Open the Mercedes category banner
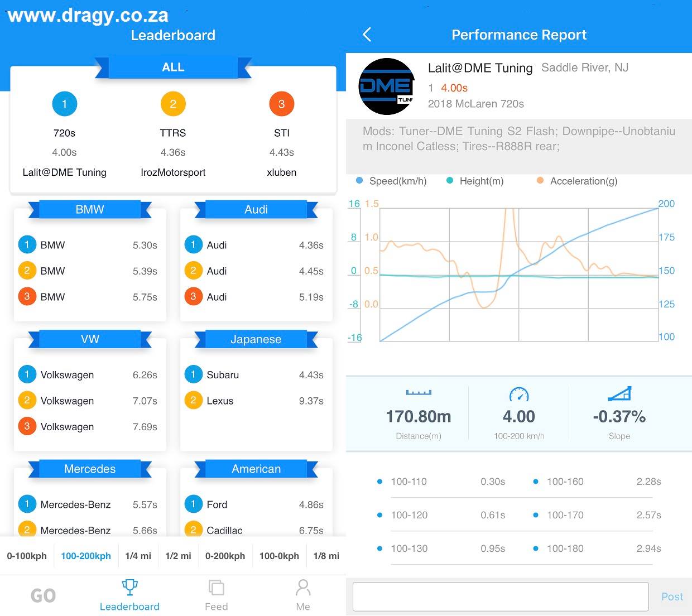Screen dimensions: 692x616 (90, 469)
